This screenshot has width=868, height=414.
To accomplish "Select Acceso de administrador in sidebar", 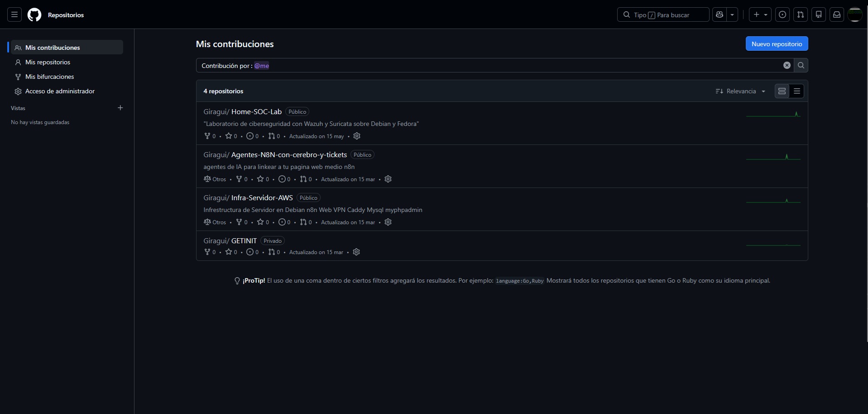I will click(x=67, y=91).
